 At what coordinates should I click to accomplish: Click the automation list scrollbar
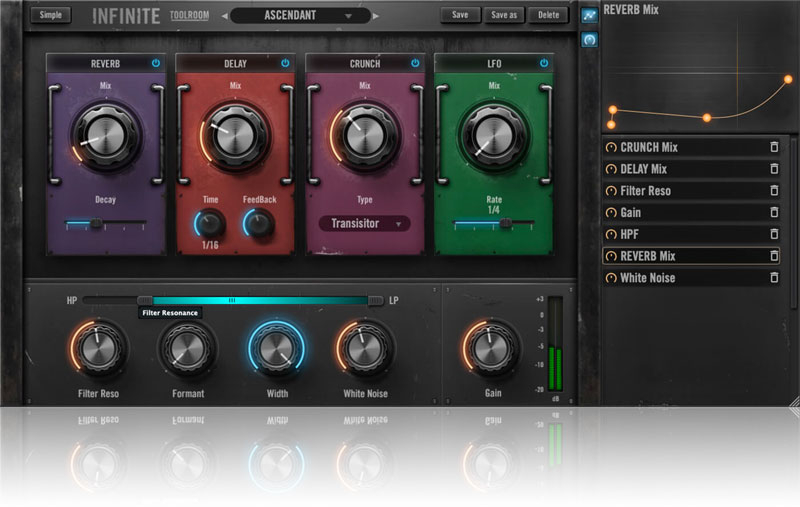point(793,222)
